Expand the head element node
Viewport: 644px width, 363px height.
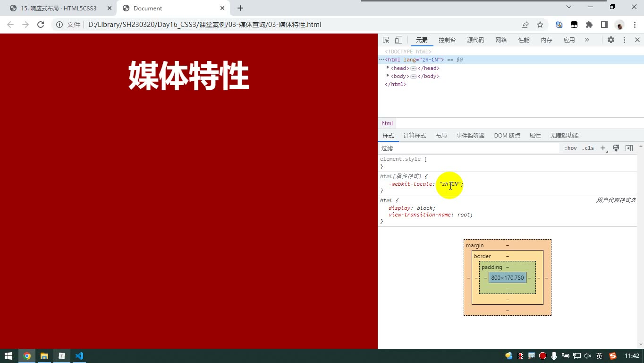coord(388,68)
